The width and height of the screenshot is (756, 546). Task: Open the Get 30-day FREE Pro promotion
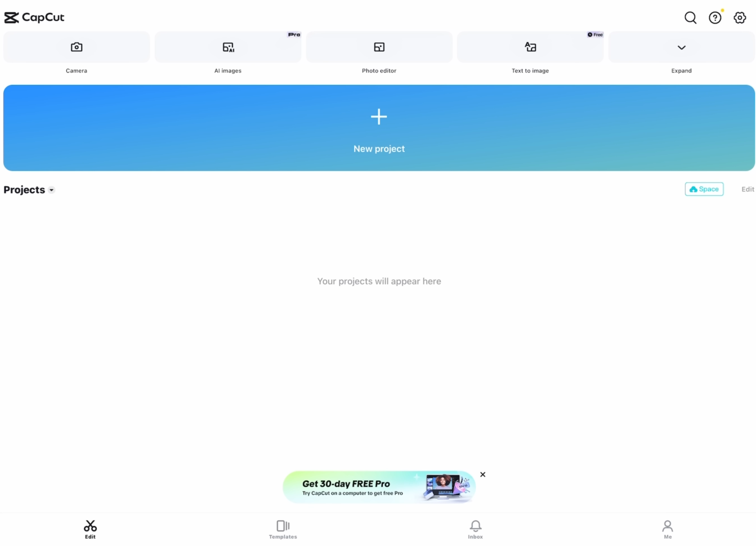[x=372, y=487]
